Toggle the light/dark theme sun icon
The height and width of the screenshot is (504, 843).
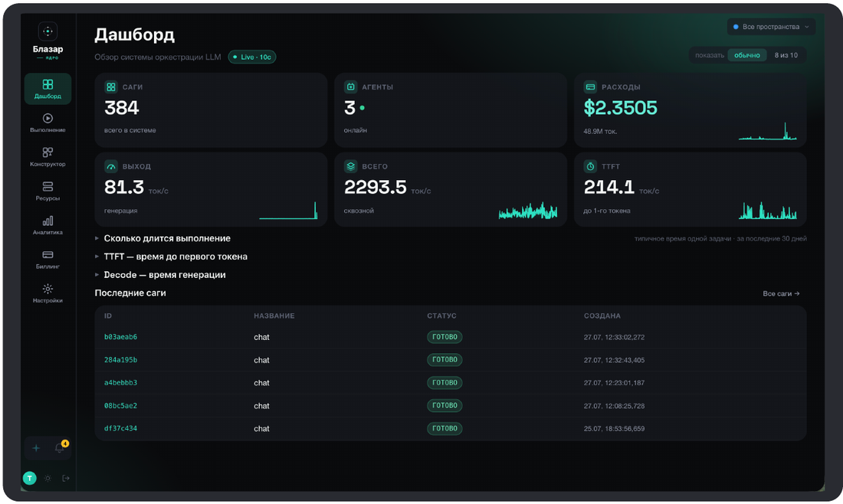click(x=48, y=478)
